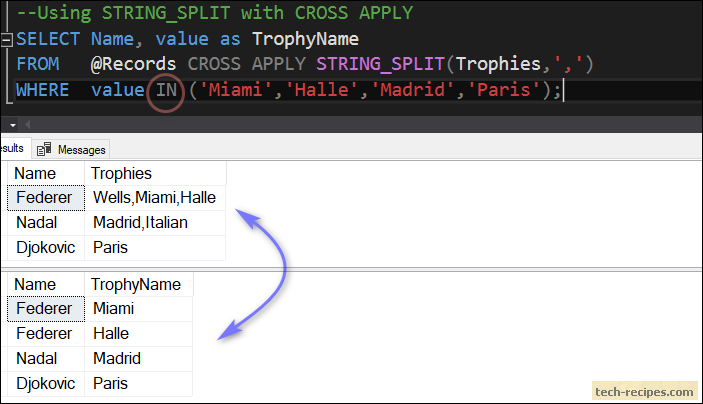This screenshot has height=404, width=703.
Task: Select the Federer cell in Trophies grid
Action: [x=46, y=198]
